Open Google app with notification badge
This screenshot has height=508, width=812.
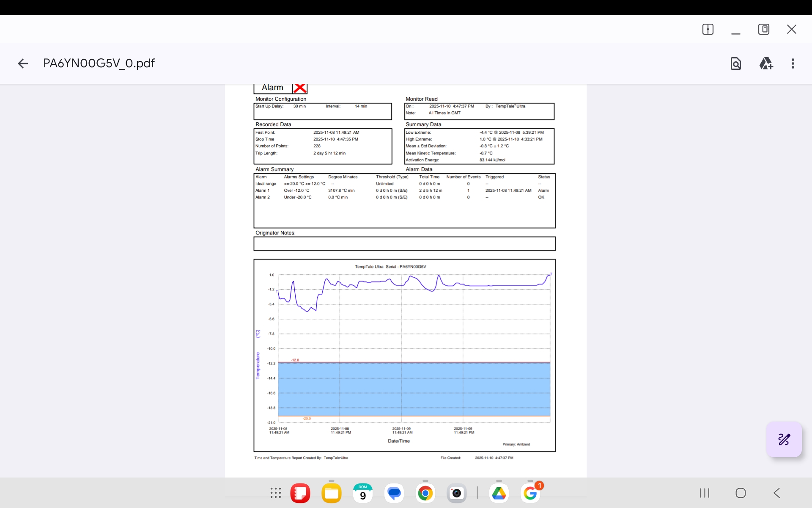coord(530,493)
